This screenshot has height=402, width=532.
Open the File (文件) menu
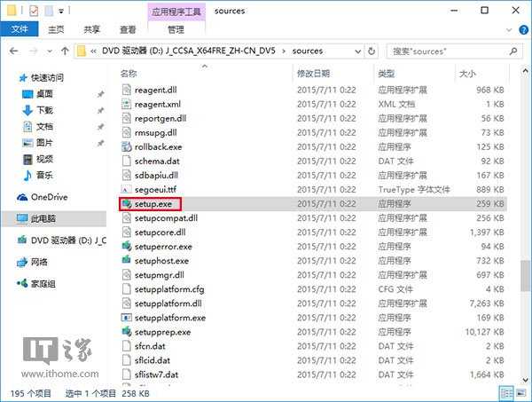[20, 29]
